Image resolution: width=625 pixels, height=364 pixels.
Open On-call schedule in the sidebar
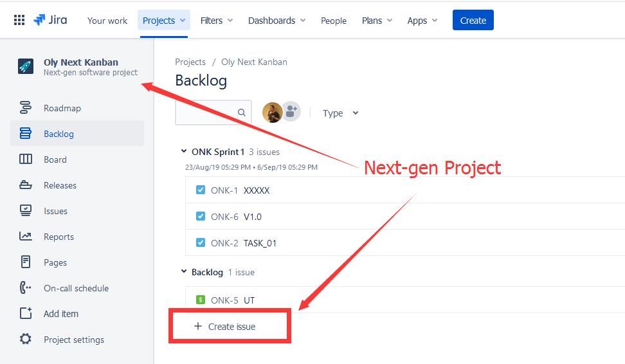[x=77, y=288]
